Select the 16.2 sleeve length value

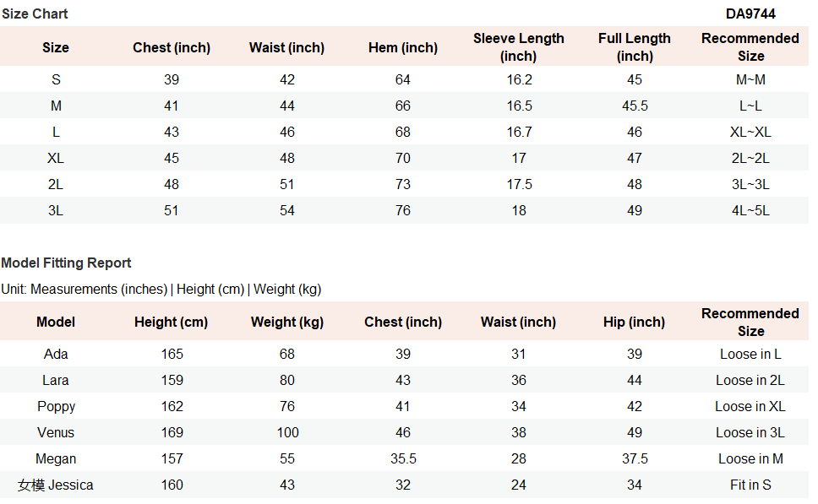(518, 79)
